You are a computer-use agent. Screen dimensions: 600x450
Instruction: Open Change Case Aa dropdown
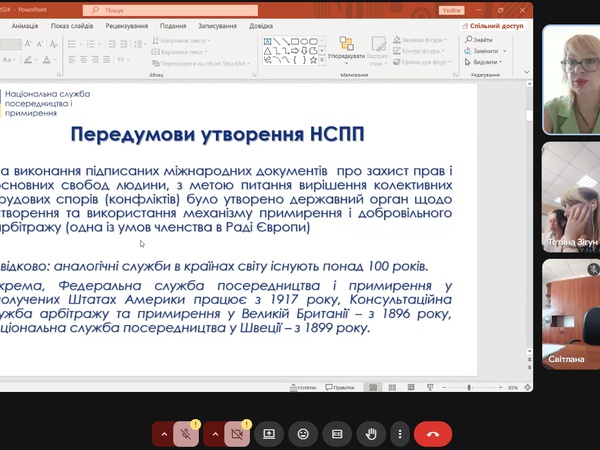click(9, 60)
